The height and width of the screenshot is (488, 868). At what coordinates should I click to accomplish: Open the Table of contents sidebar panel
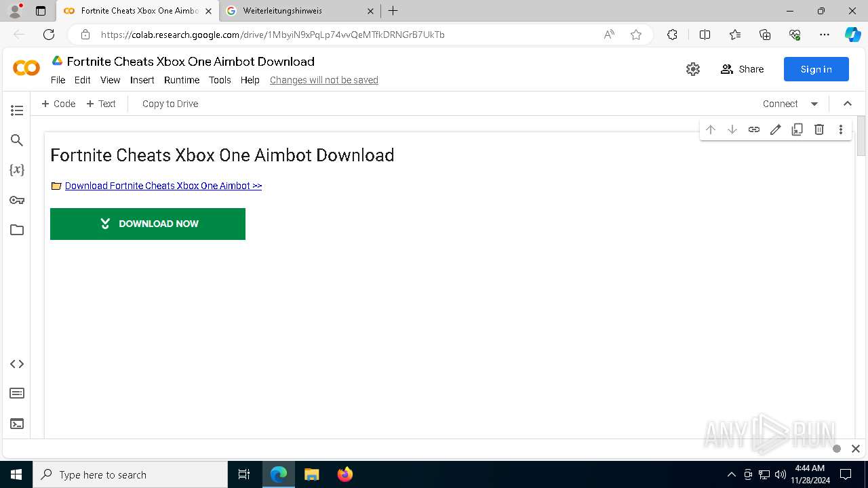tap(17, 110)
